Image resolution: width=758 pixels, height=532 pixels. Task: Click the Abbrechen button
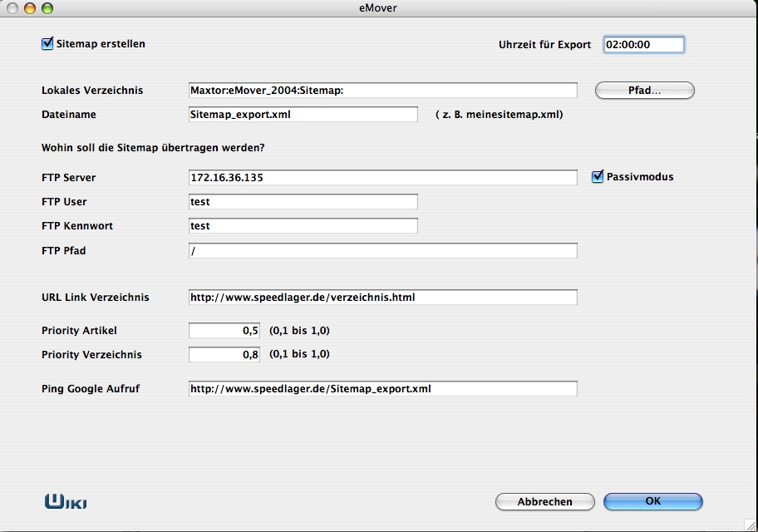pos(544,502)
